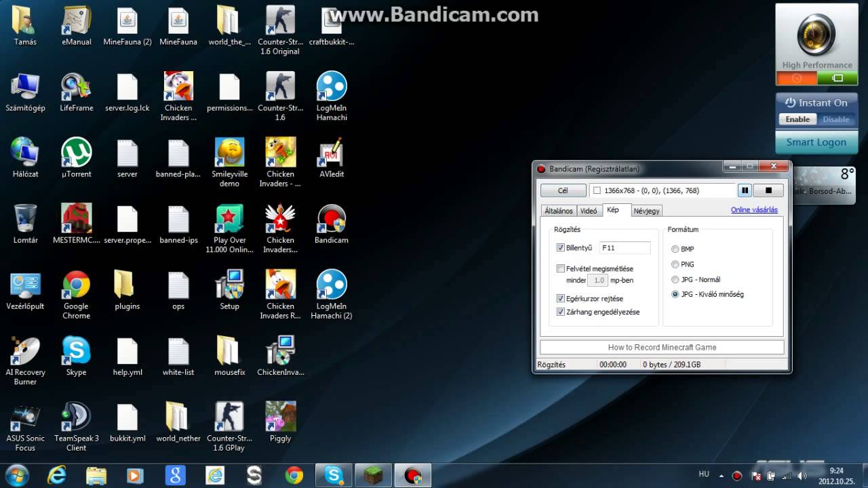Toggle Zárhang engedélyezése checkbox
The width and height of the screenshot is (868, 488).
coord(561,312)
